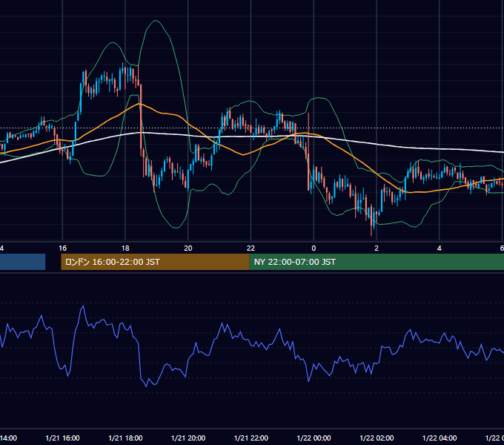Click hour label 4 on the price chart axis
Viewport: 504px width, 445px height.
[439, 248]
